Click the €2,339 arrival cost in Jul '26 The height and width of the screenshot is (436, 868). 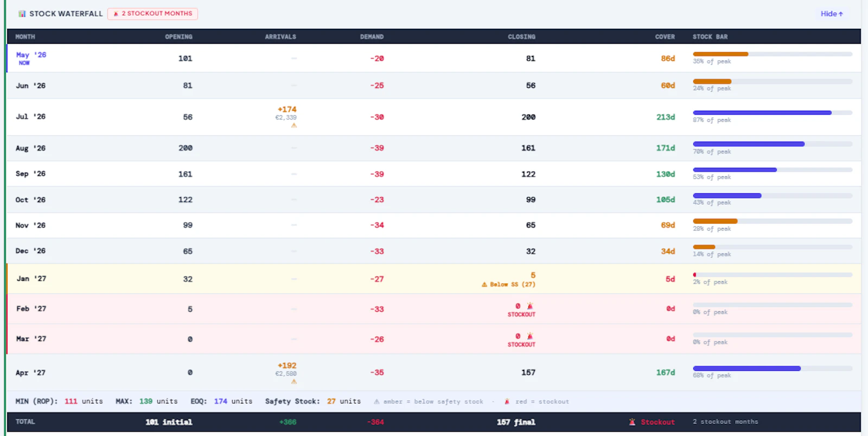[x=286, y=117]
